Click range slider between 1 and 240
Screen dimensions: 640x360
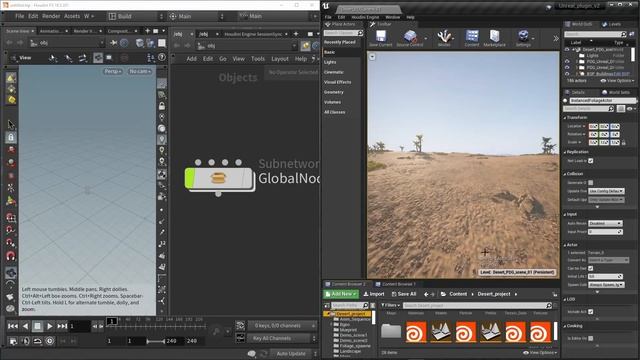pyautogui.click(x=156, y=341)
